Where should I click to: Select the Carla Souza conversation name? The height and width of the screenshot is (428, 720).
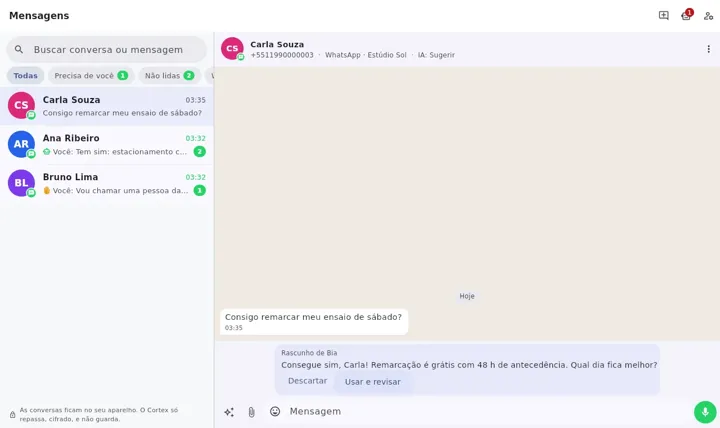coord(71,100)
